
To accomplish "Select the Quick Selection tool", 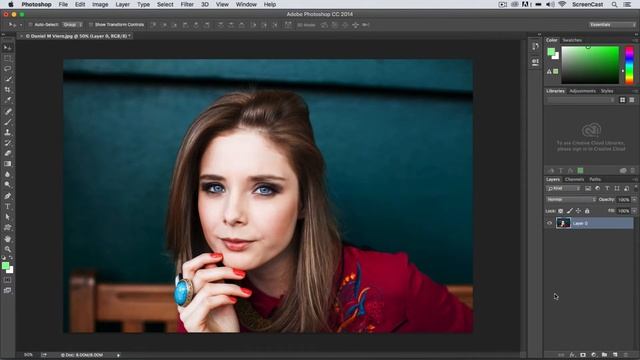I will point(7,79).
